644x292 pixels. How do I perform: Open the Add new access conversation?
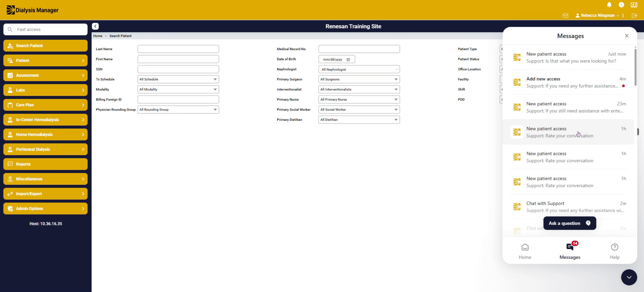click(x=568, y=82)
